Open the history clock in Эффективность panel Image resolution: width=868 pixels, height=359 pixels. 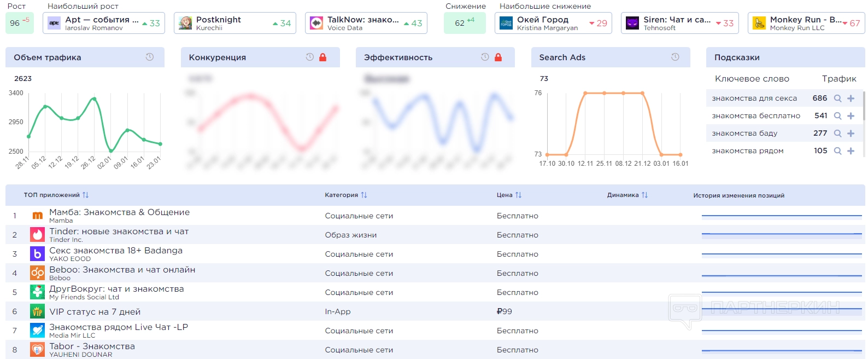485,57
